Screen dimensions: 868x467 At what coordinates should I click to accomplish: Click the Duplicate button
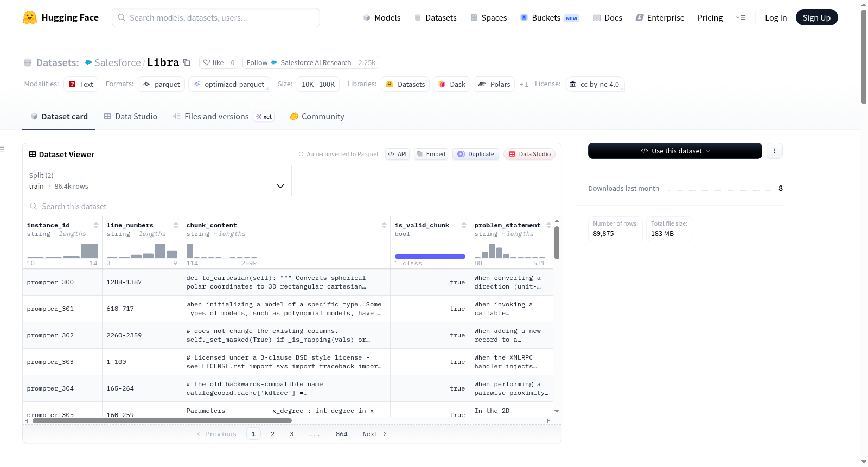point(476,154)
